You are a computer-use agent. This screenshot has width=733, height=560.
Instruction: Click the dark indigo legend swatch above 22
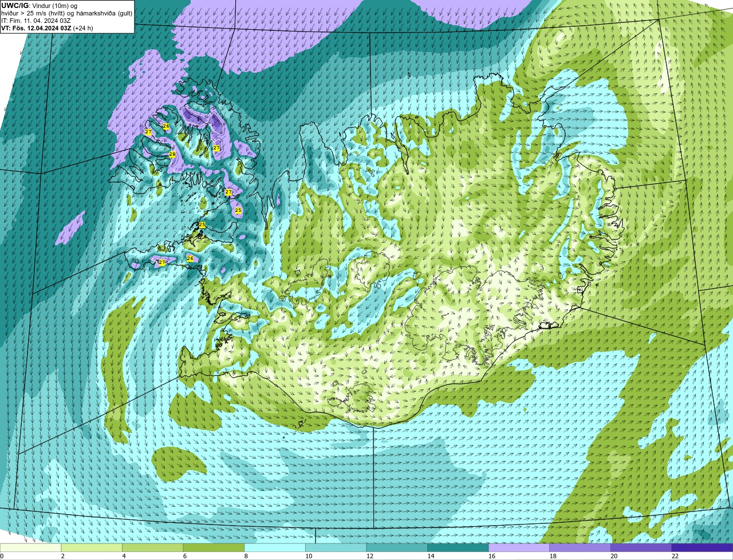click(x=702, y=547)
